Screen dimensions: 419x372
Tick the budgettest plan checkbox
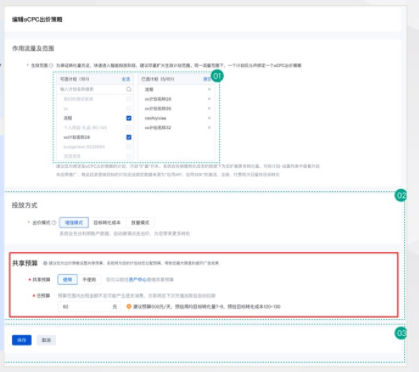click(129, 147)
